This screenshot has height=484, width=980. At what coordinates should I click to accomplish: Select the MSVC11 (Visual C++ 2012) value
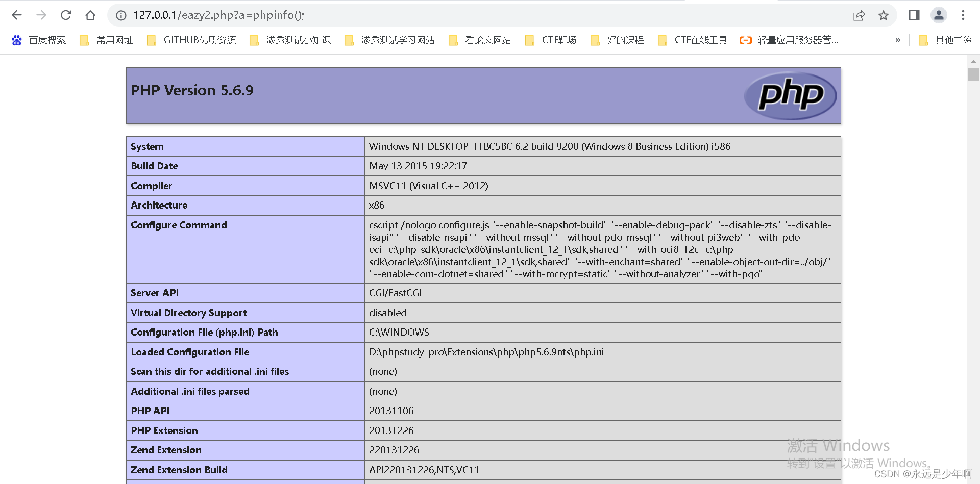coord(429,186)
